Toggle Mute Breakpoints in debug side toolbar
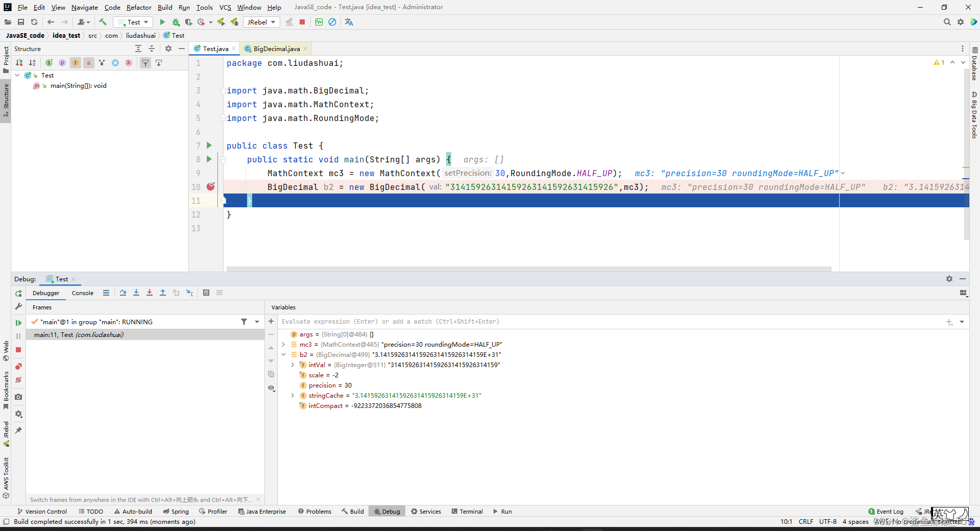This screenshot has width=980, height=531. coord(18,380)
